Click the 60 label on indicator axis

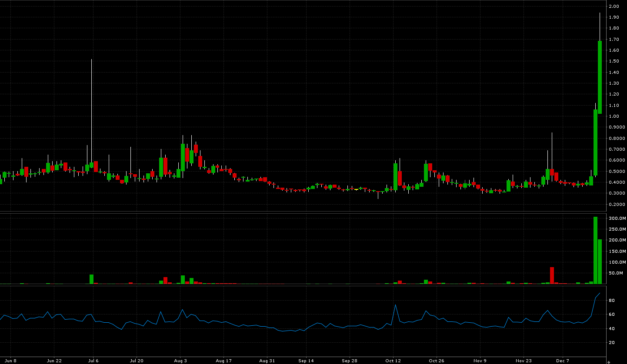(611, 314)
